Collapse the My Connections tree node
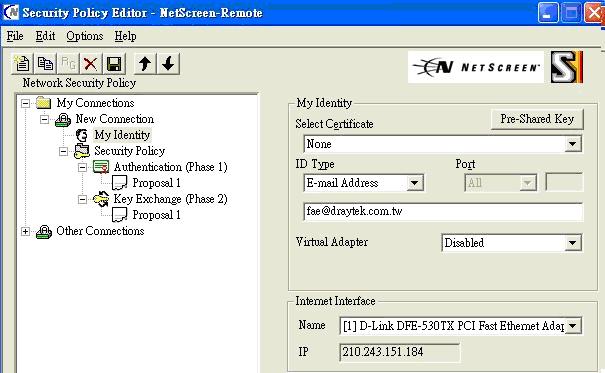This screenshot has height=373, width=605. coord(25,103)
